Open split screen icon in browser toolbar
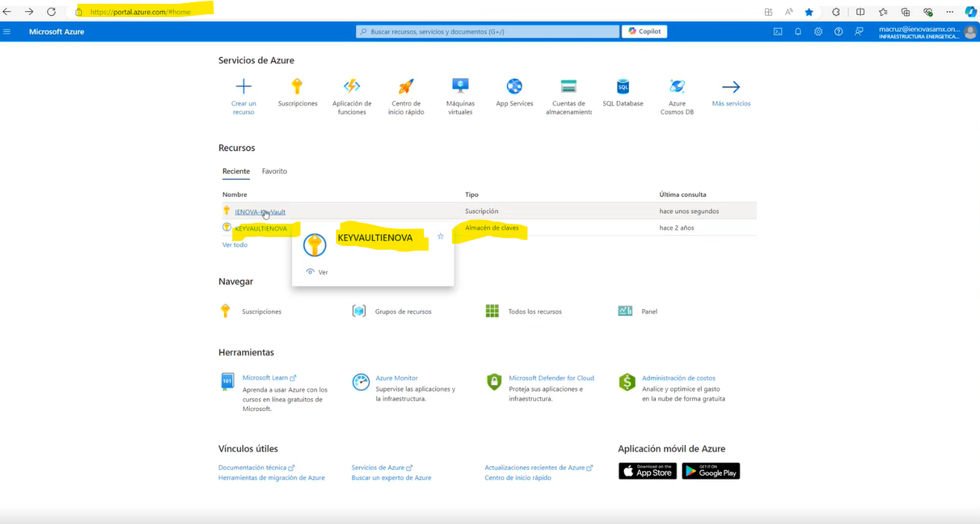Viewport: 980px width, 524px height. click(860, 12)
